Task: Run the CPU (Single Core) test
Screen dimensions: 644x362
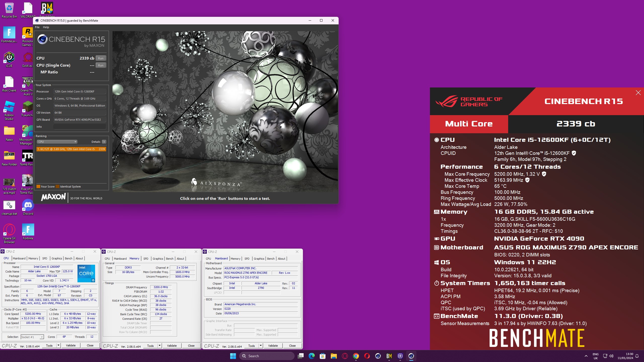Action: pos(101,65)
